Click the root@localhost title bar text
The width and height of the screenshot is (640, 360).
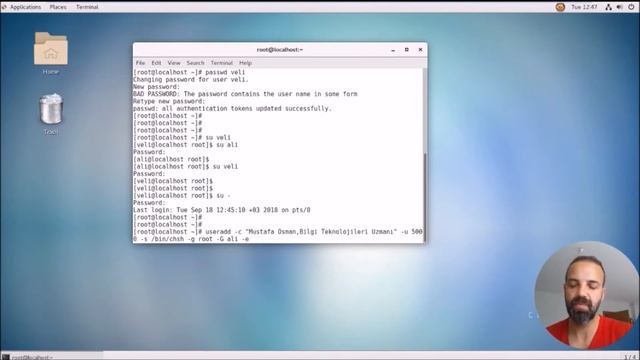[280, 50]
